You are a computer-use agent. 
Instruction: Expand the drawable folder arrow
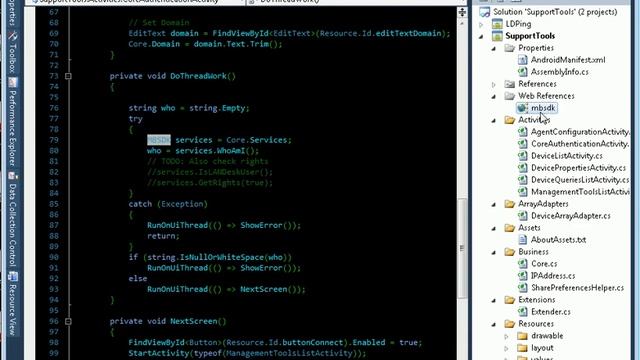507,336
